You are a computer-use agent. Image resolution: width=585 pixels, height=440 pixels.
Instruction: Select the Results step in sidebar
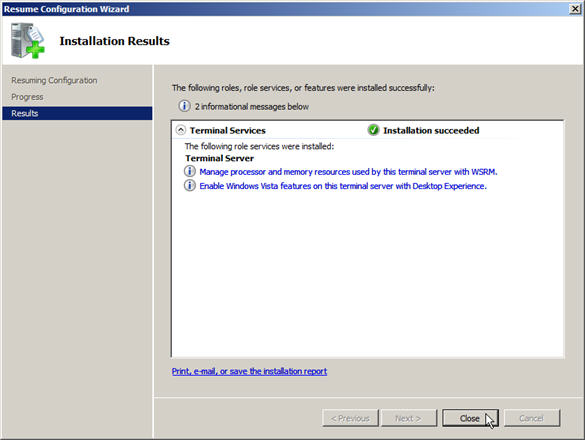coord(77,113)
